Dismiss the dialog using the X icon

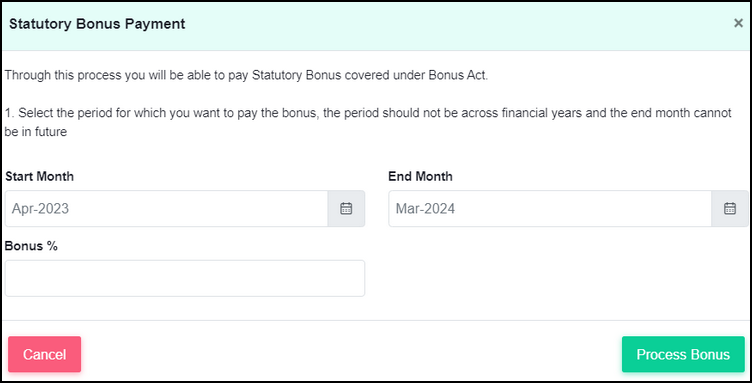coord(738,23)
